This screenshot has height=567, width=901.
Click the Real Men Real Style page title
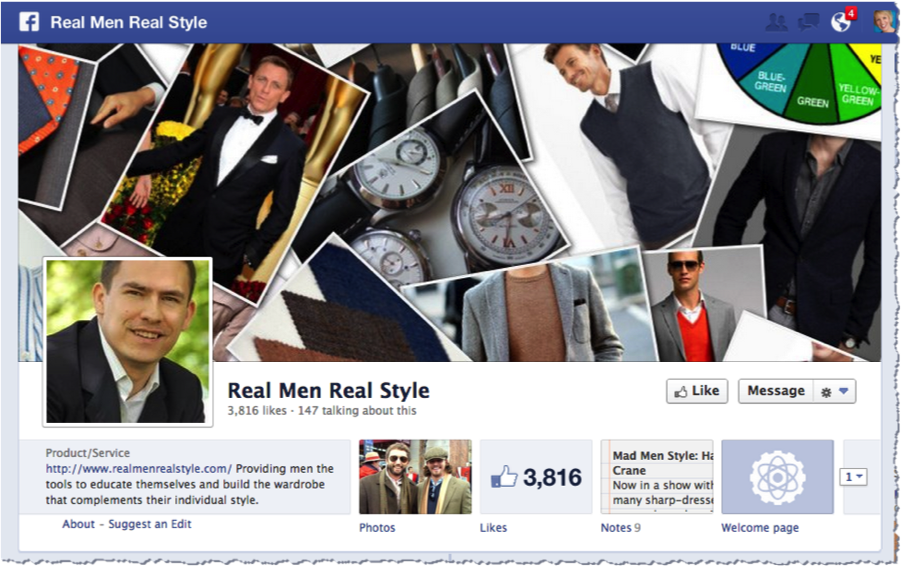coord(329,391)
